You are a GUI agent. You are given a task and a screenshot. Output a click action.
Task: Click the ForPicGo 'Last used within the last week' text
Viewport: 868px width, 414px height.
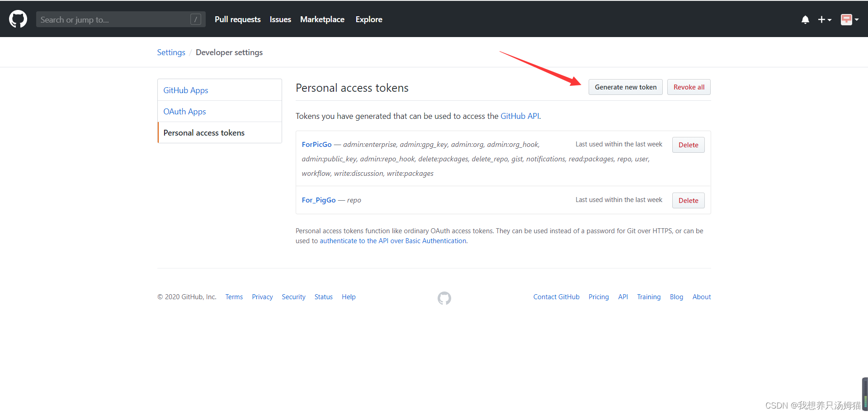pyautogui.click(x=619, y=144)
